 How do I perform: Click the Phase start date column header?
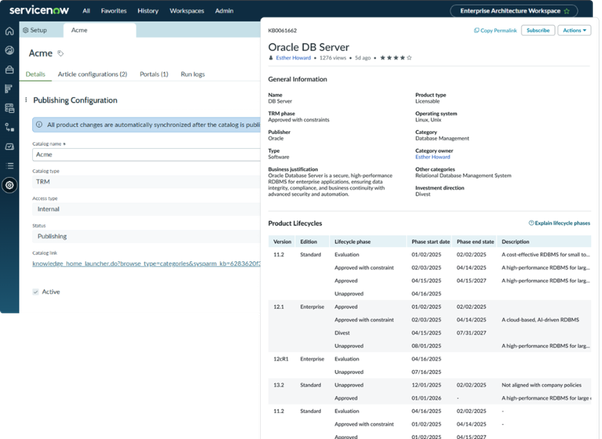[430, 242]
